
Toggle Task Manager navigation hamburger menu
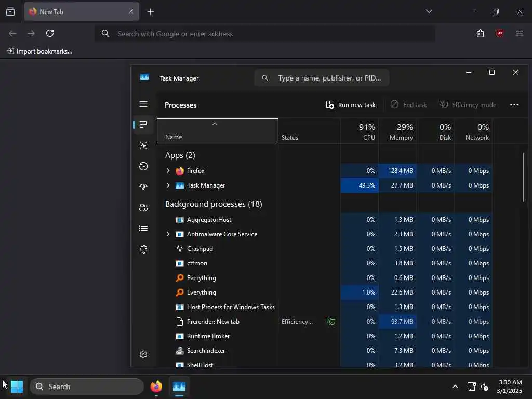point(143,104)
